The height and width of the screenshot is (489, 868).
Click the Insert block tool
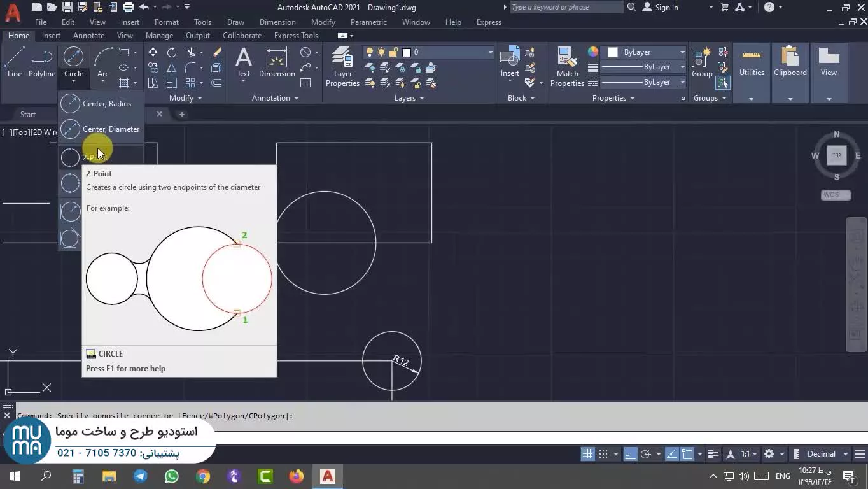[x=510, y=62]
